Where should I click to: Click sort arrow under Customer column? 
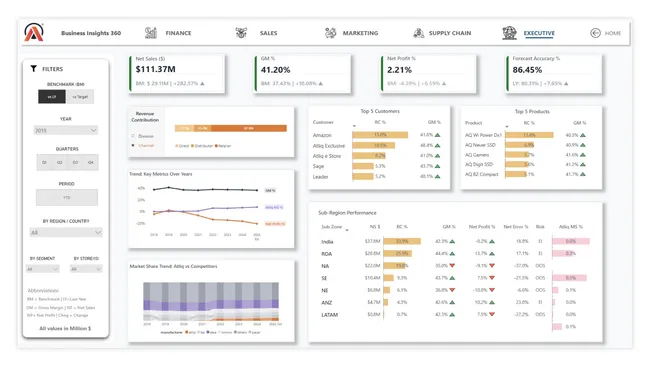(x=354, y=126)
